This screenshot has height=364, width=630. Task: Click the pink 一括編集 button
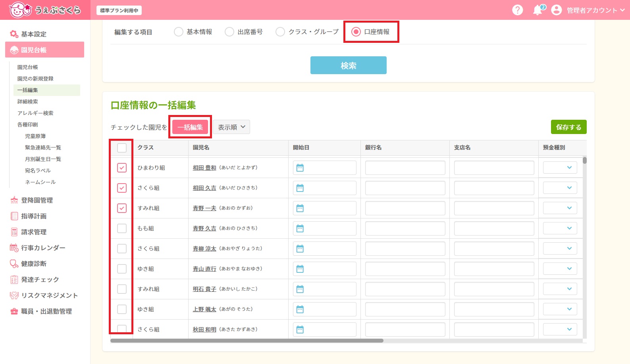(x=190, y=127)
